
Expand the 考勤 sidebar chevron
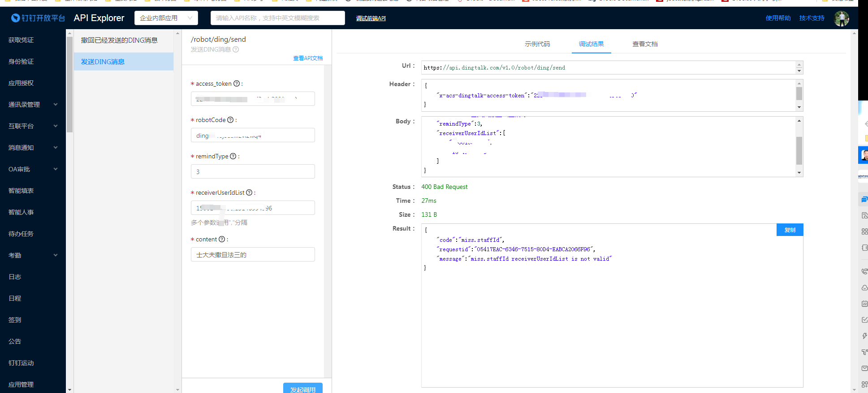56,255
